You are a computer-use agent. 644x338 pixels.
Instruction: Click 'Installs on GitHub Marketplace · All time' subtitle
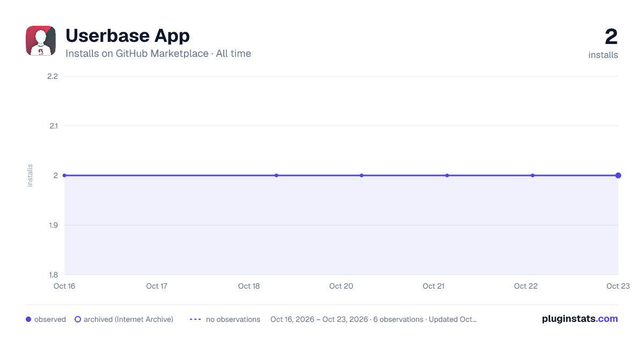158,54
